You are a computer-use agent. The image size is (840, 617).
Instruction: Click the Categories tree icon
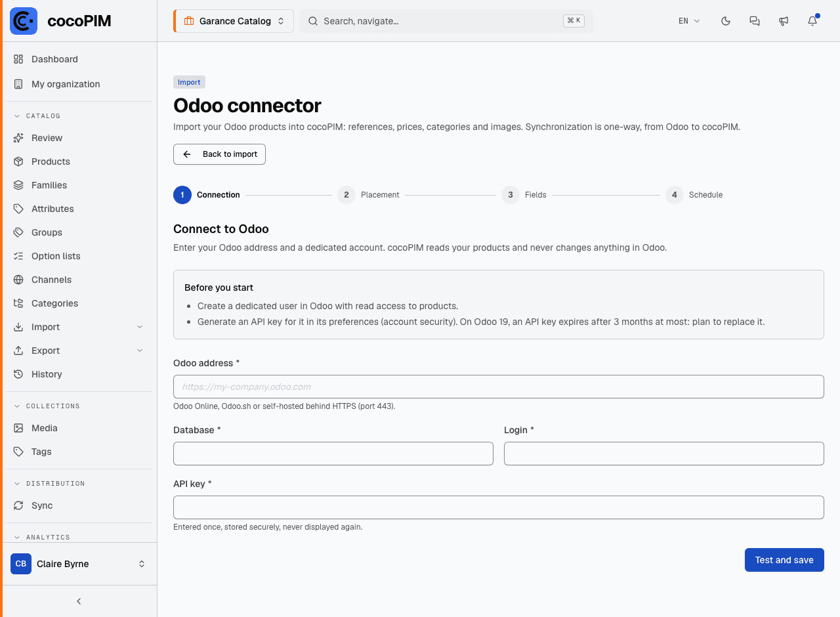tap(18, 303)
